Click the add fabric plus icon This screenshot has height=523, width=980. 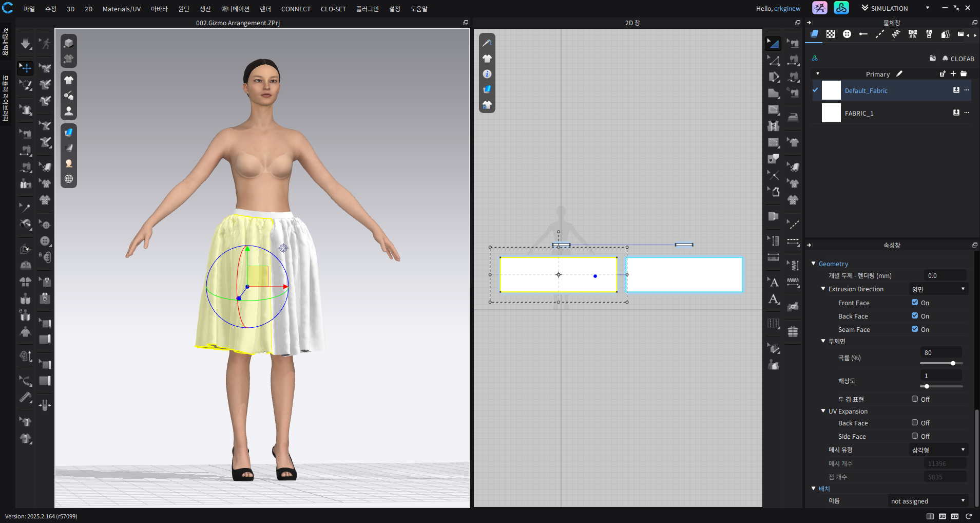pyautogui.click(x=953, y=74)
